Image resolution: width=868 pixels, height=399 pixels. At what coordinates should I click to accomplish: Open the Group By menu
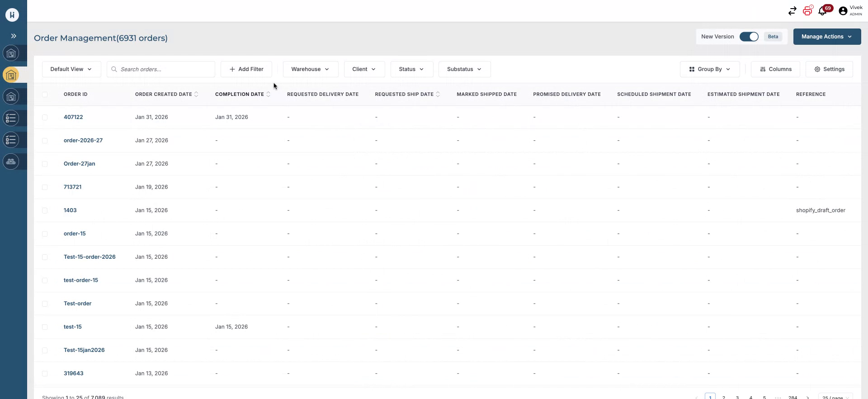pyautogui.click(x=709, y=69)
